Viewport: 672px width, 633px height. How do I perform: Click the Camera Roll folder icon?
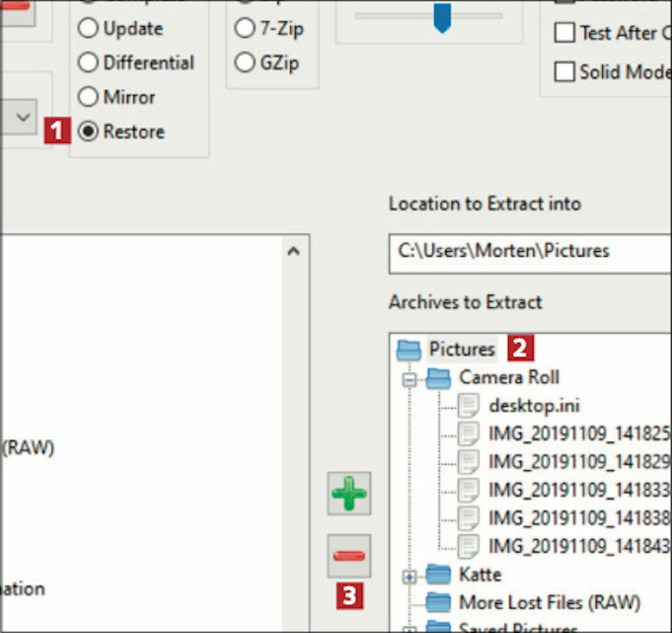[x=438, y=378]
